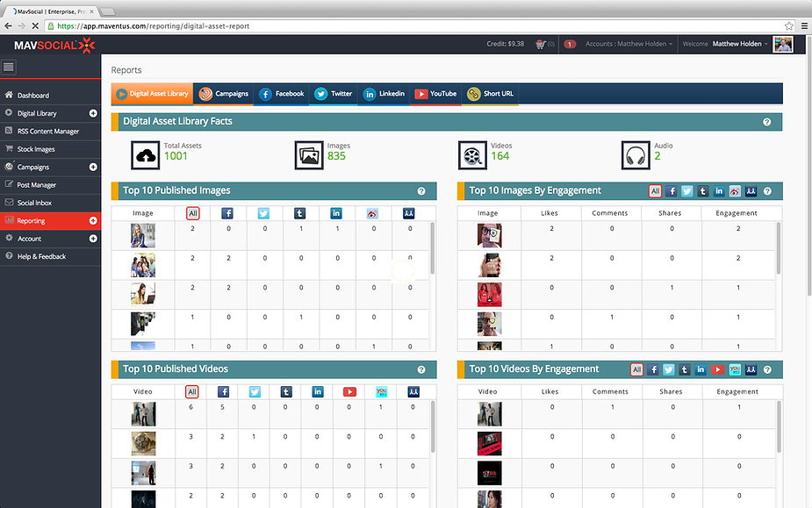Click the Top 10 Published Images scrollbar
This screenshot has width=812, height=508.
(433, 248)
